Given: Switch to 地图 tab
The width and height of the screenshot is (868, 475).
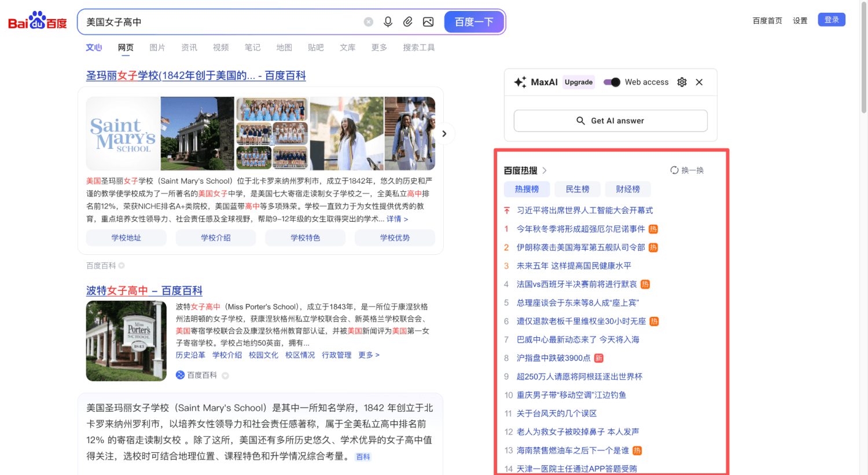Looking at the screenshot, I should tap(284, 47).
